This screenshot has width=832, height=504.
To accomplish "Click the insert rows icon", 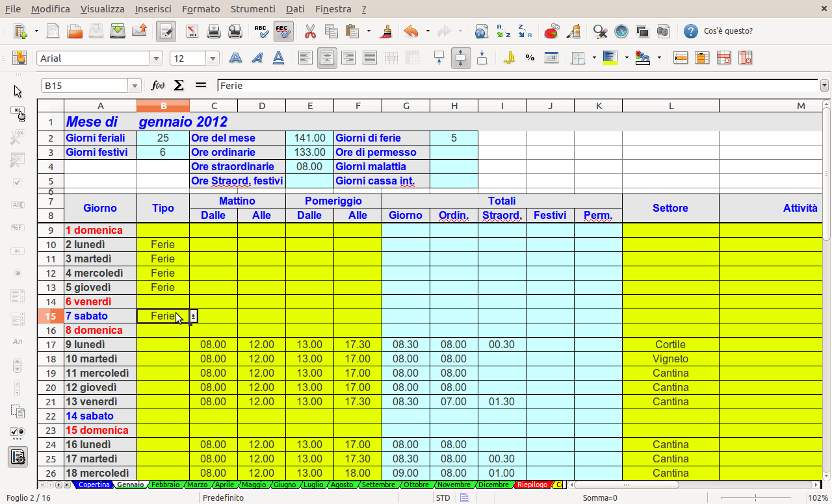I will point(681,58).
